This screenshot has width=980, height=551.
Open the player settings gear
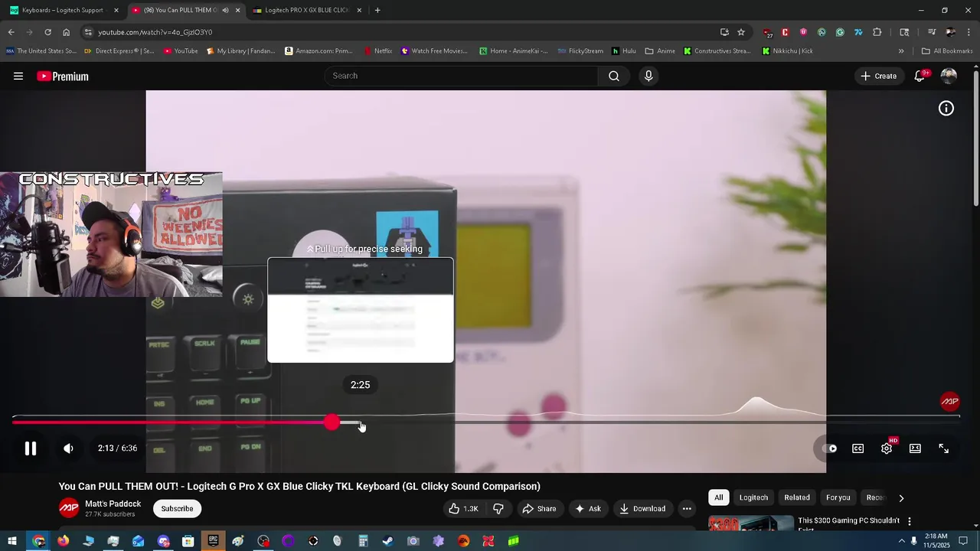pyautogui.click(x=887, y=448)
